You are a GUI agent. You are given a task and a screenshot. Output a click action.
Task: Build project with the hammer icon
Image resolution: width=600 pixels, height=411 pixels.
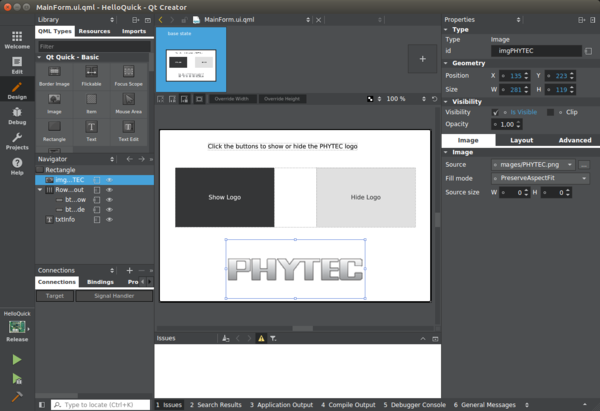coord(17,397)
